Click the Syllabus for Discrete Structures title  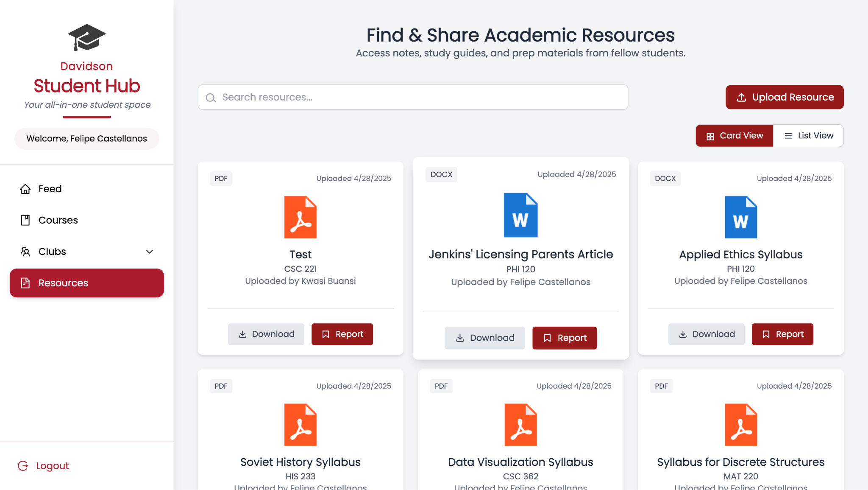[741, 462]
